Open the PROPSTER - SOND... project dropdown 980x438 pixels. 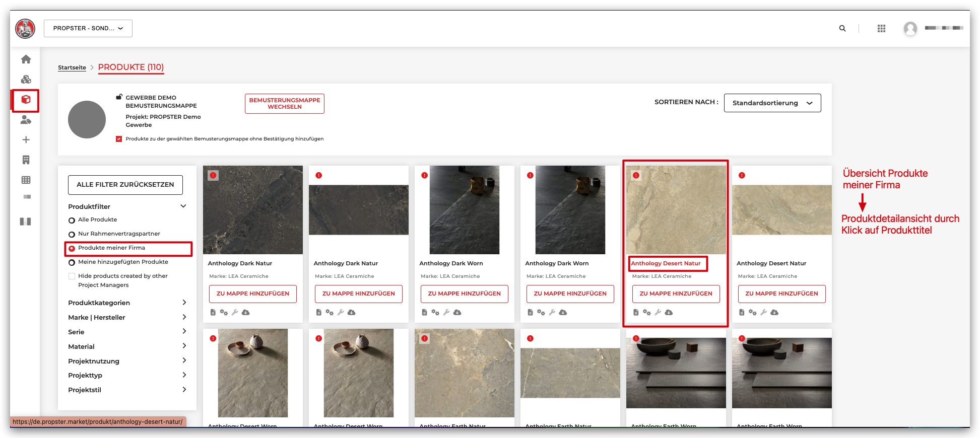click(x=88, y=29)
